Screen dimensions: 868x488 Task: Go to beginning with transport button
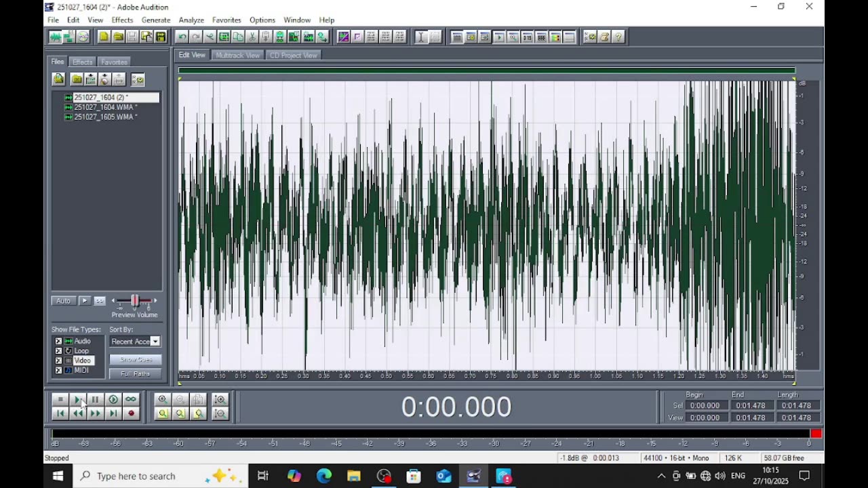click(60, 413)
